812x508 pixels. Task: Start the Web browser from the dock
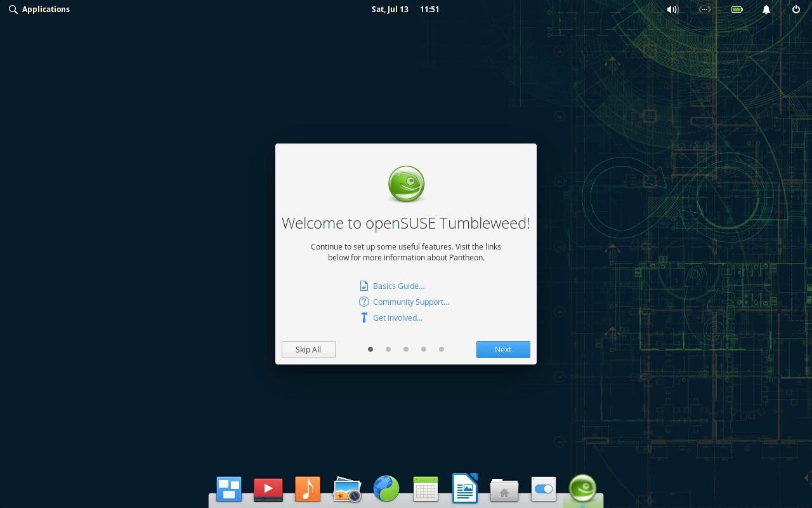[x=386, y=489]
